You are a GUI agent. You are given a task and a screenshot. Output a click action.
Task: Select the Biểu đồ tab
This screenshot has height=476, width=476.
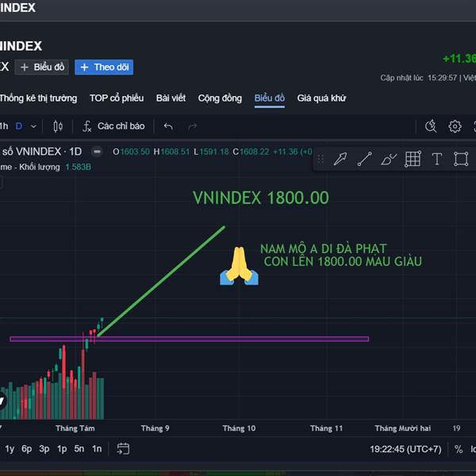270,98
